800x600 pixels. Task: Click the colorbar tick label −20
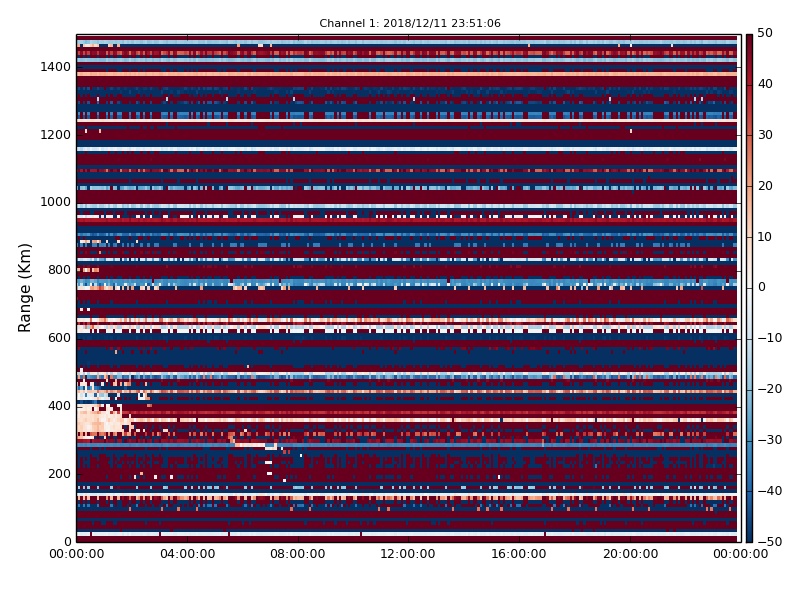click(769, 389)
